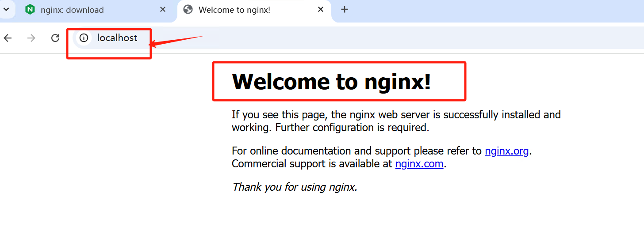Close the nginx: download tab
Screen dimensions: 644x249
coord(163,10)
